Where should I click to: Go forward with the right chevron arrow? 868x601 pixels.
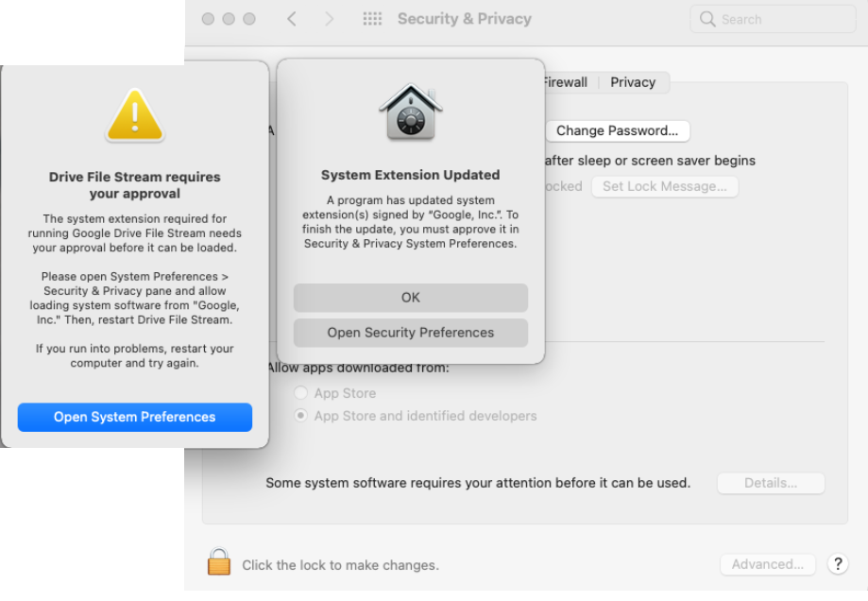pos(330,19)
